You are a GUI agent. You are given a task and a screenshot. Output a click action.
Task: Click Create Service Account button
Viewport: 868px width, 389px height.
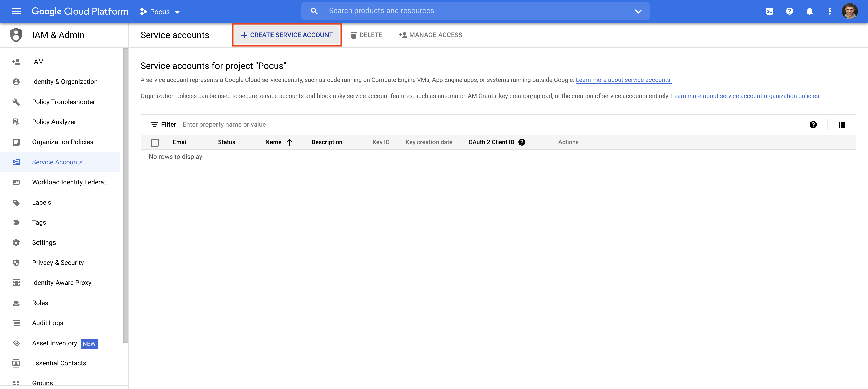coord(287,35)
